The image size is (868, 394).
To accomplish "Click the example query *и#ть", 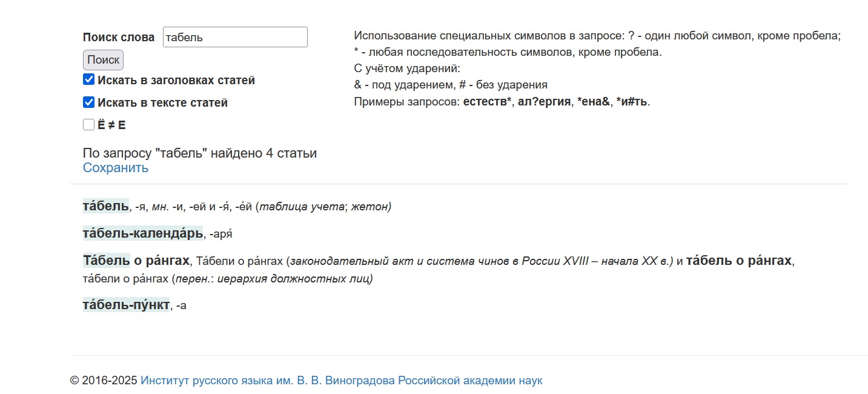I will [x=632, y=101].
